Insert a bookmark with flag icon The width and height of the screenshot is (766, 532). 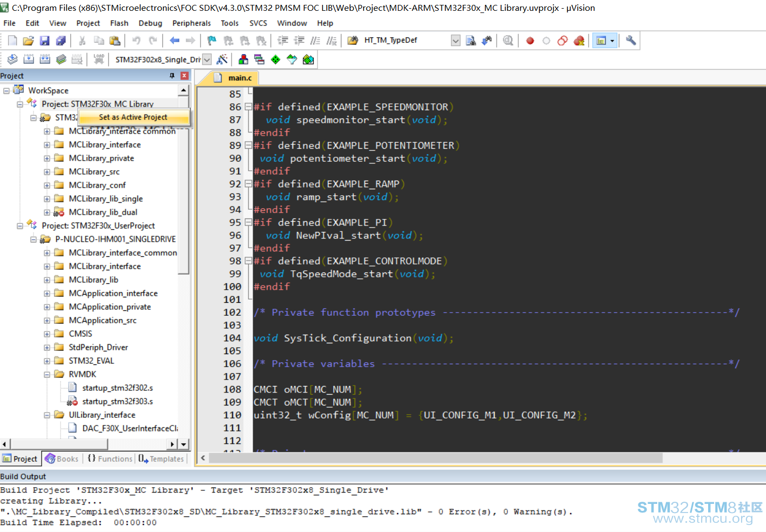212,41
